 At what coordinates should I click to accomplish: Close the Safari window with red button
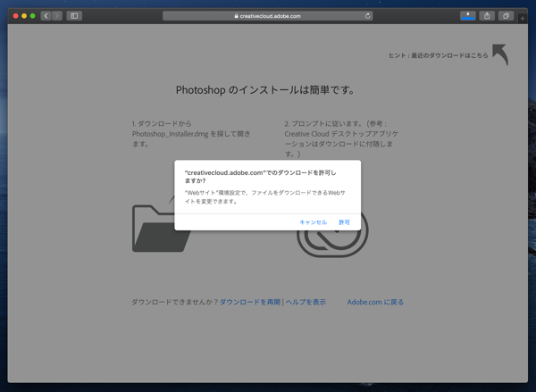tap(15, 16)
